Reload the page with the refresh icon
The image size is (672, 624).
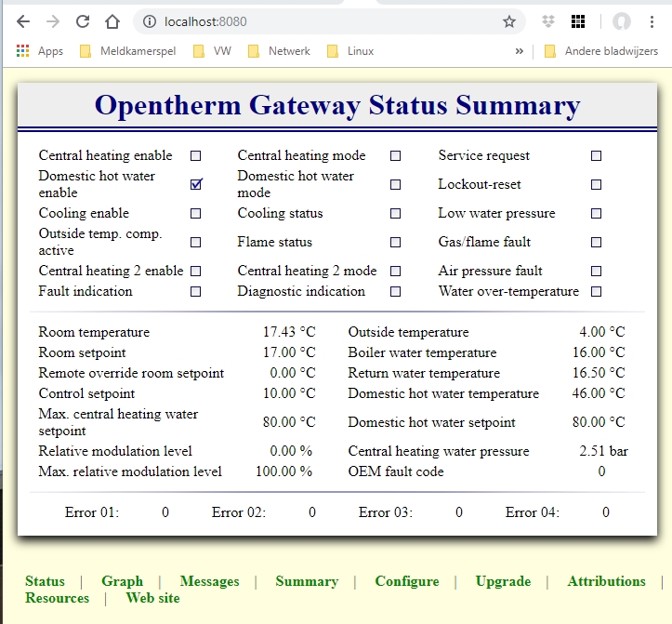point(83,21)
